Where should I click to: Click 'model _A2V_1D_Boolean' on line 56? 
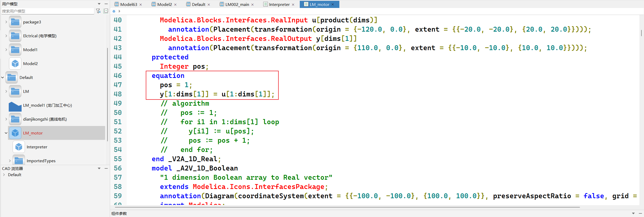point(195,168)
